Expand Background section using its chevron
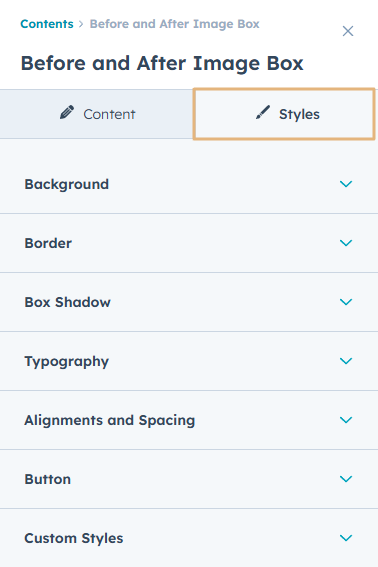Screen dimensions: 378x567 346,184
